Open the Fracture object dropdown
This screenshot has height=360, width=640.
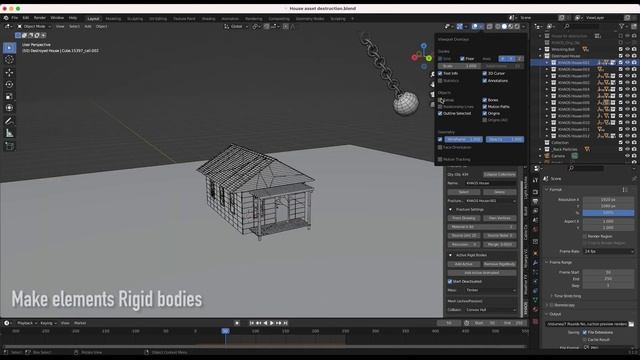[x=491, y=201]
